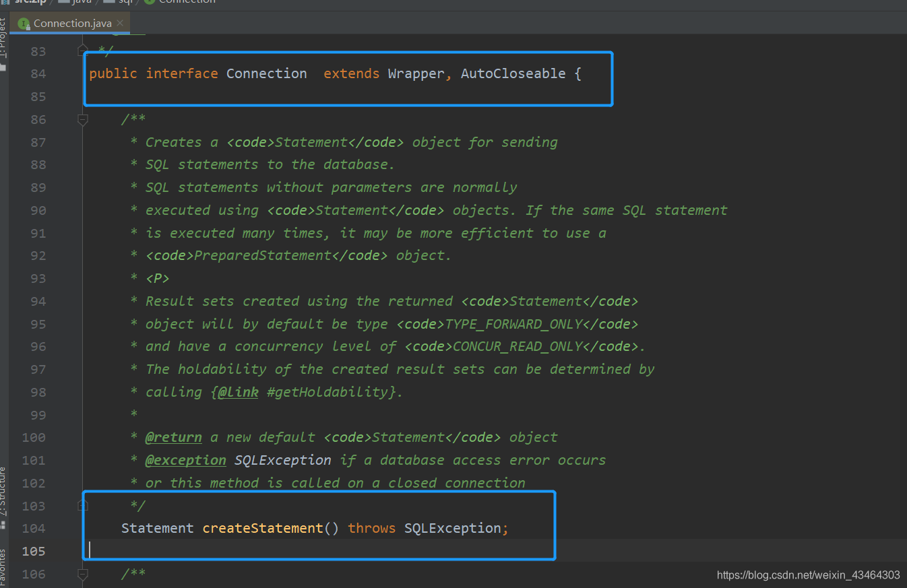Viewport: 907px width, 588px height.
Task: Collapse the Javadoc block starting at line 86
Action: point(83,120)
